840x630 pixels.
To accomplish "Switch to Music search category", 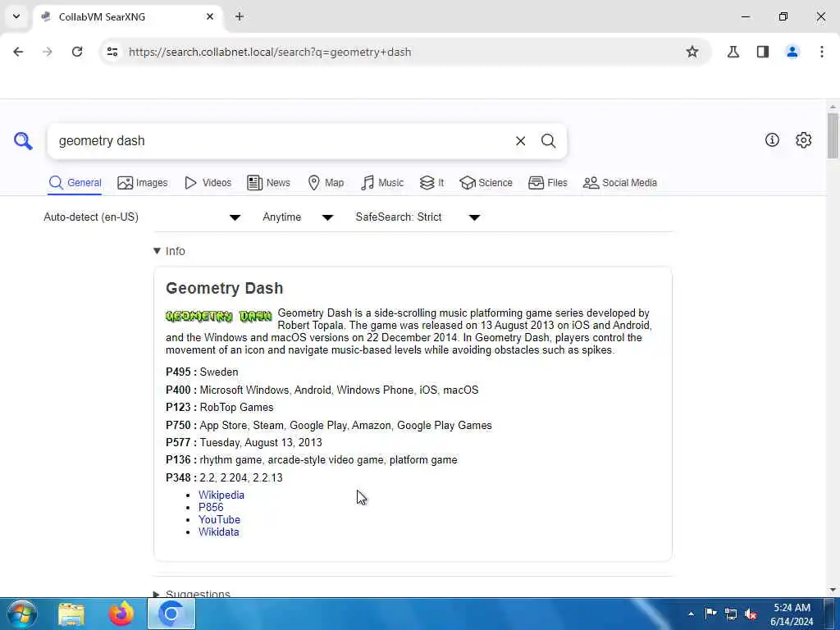I will [x=382, y=183].
